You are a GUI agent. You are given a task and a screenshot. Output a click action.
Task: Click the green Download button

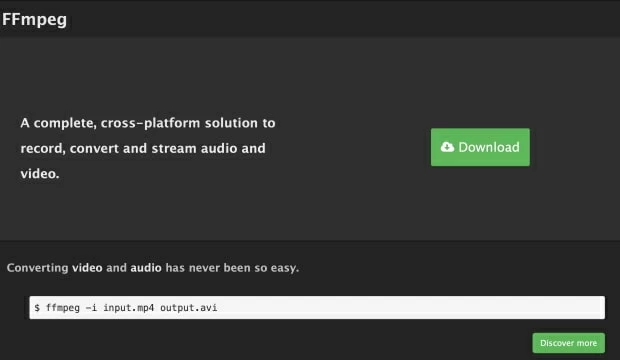[x=480, y=147]
